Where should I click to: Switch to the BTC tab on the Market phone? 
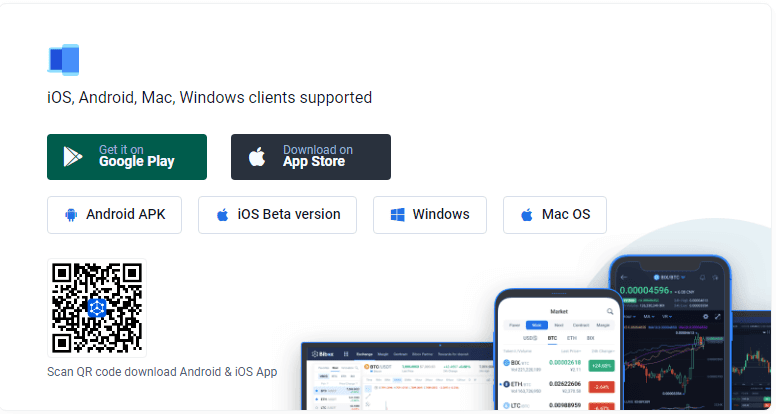pyautogui.click(x=552, y=338)
